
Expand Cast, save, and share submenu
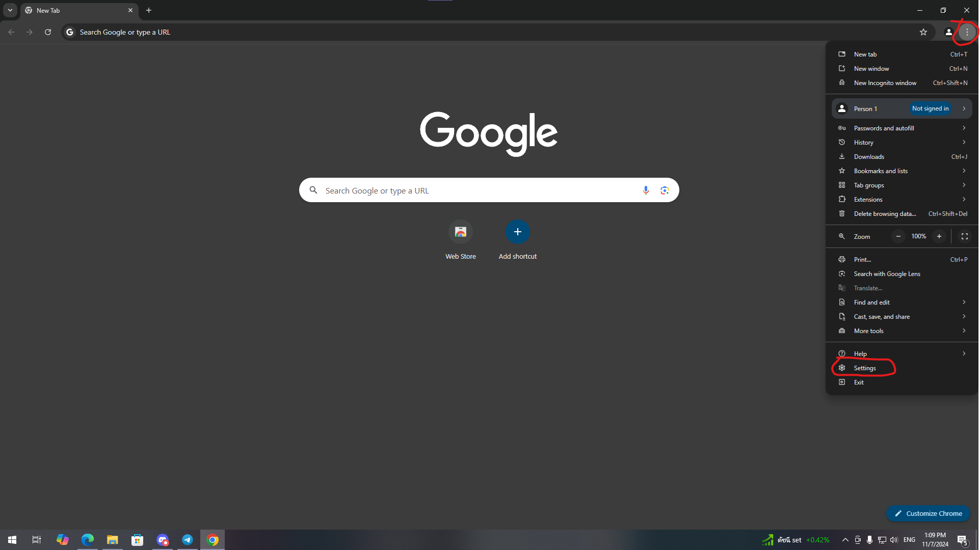[903, 317]
